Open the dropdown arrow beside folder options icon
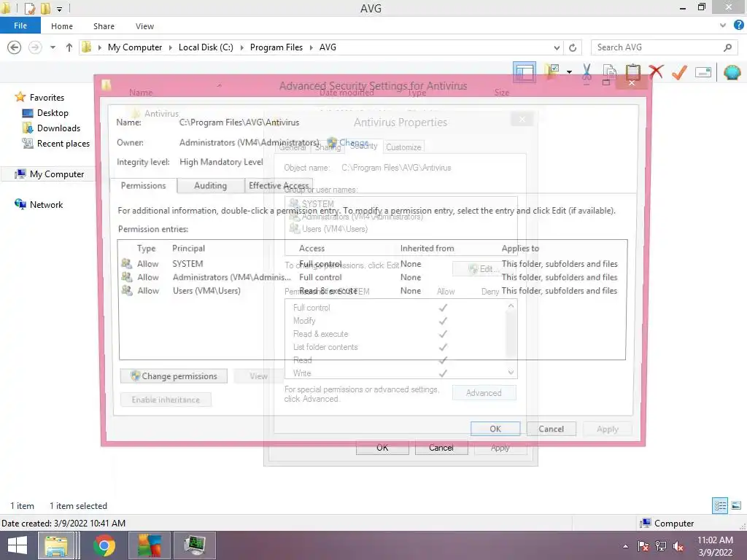 pyautogui.click(x=569, y=72)
